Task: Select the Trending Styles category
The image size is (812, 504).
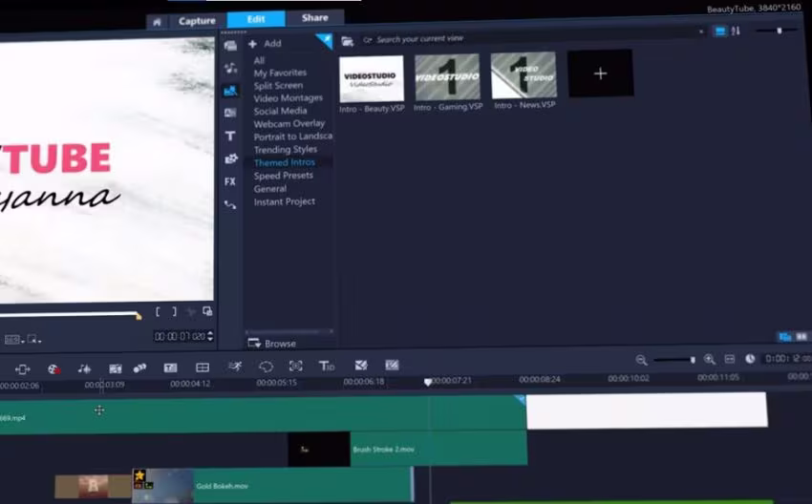Action: 286,150
